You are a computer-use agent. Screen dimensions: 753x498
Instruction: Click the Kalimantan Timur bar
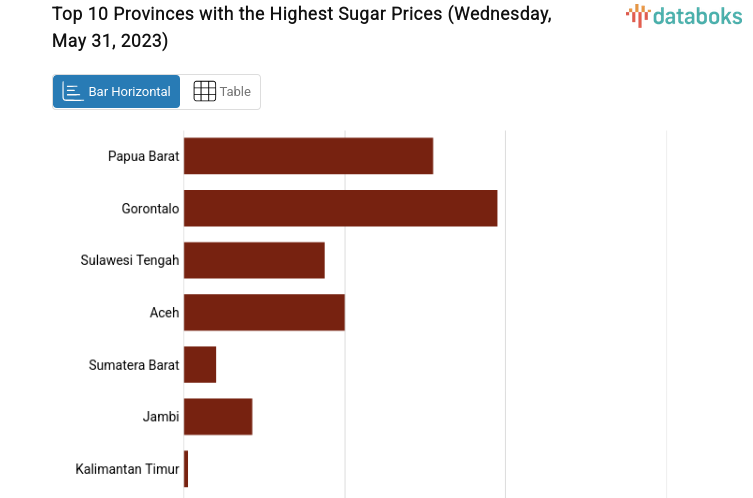(186, 469)
